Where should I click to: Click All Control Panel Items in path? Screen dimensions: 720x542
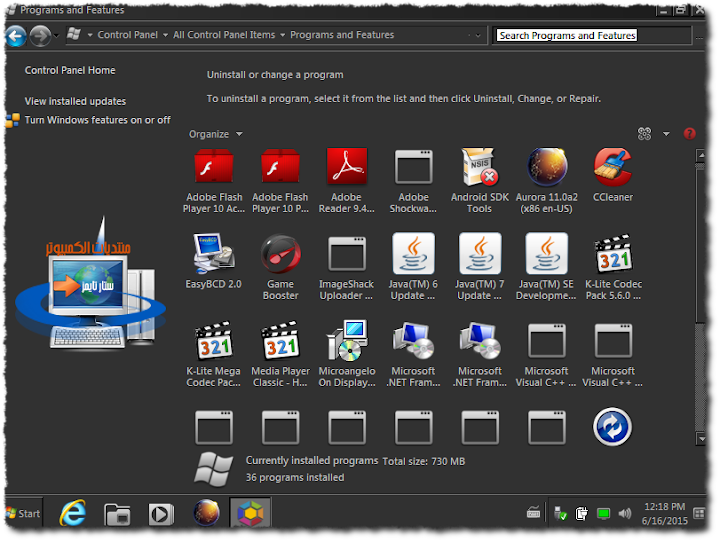click(224, 35)
